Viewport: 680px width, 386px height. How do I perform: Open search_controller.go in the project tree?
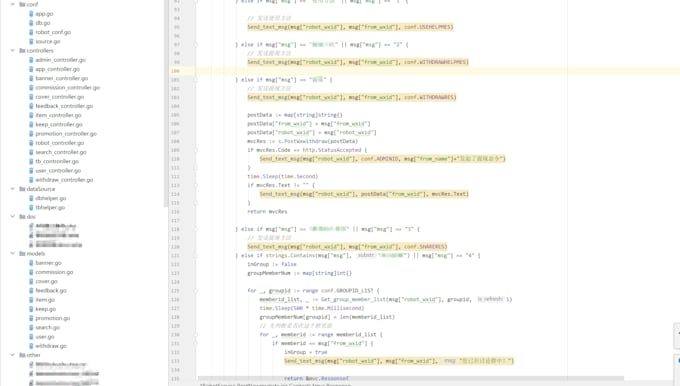pos(61,152)
